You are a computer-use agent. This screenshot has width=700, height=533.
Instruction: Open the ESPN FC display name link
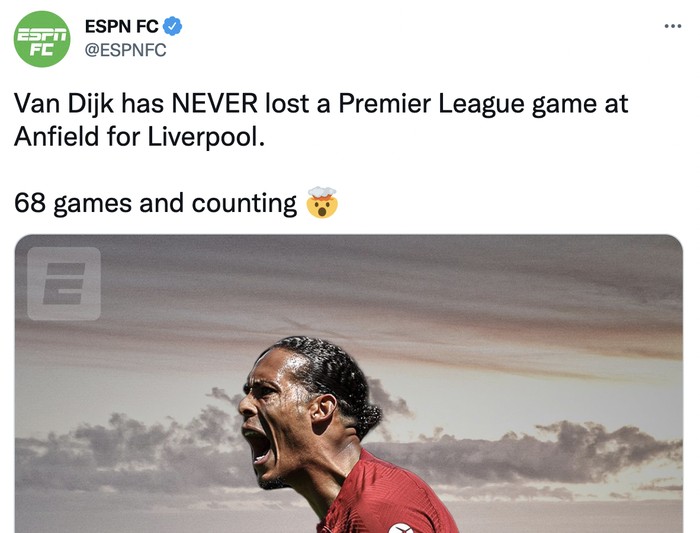click(x=121, y=27)
